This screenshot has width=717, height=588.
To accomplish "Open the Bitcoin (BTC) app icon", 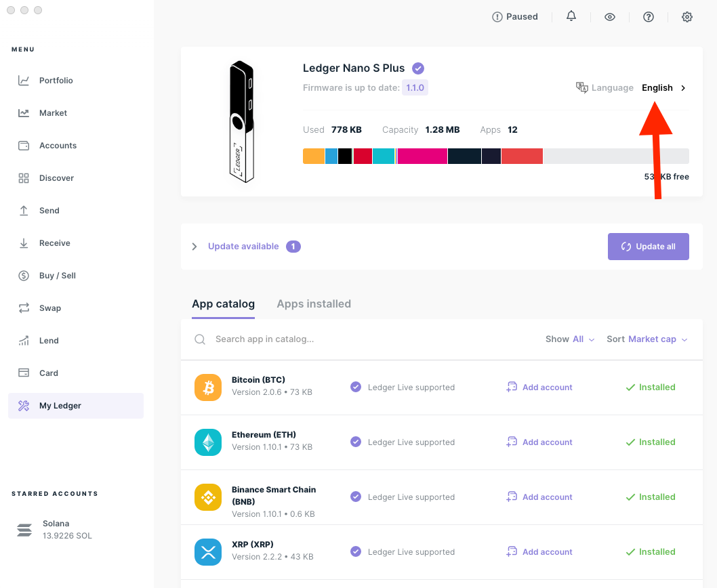I will 208,387.
